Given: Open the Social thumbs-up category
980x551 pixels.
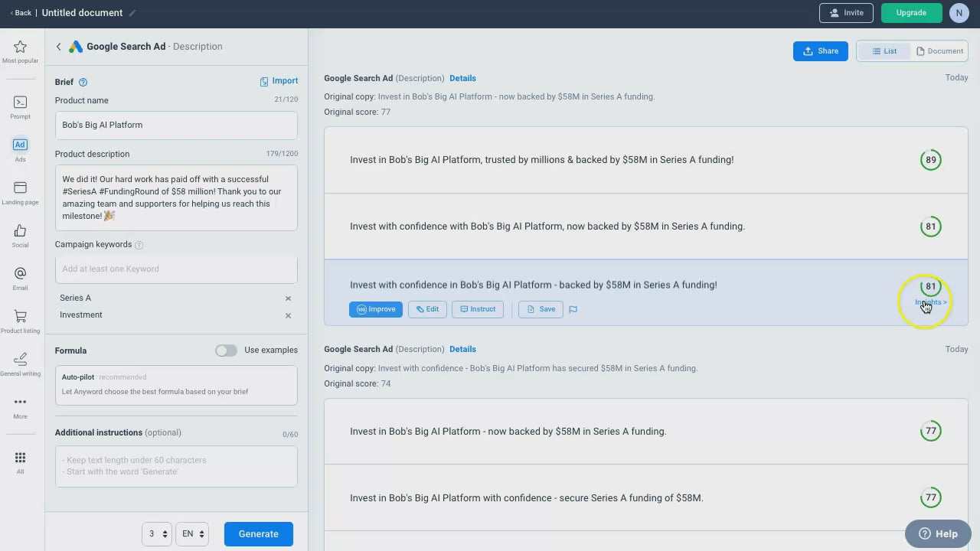Looking at the screenshot, I should tap(20, 236).
